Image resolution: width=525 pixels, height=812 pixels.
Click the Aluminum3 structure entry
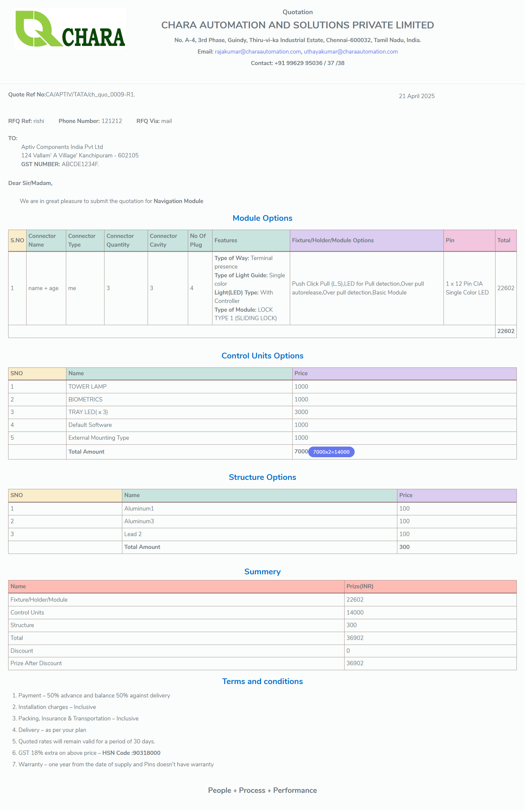(139, 521)
